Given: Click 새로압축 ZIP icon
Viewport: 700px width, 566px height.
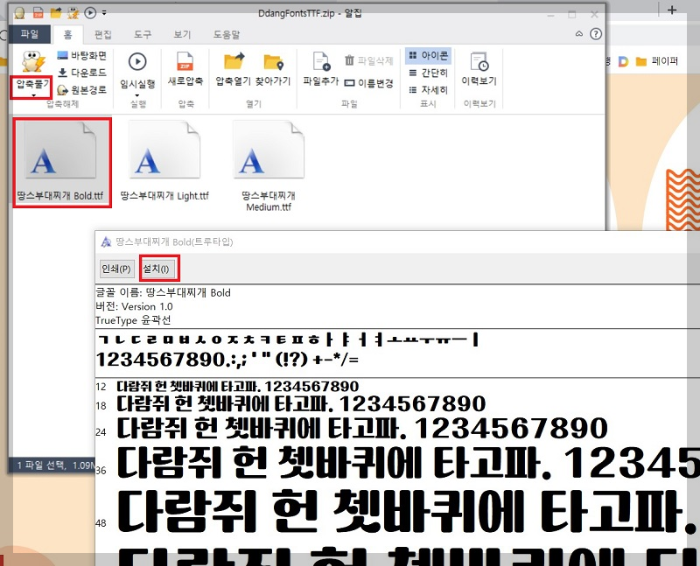Looking at the screenshot, I should coord(185,62).
